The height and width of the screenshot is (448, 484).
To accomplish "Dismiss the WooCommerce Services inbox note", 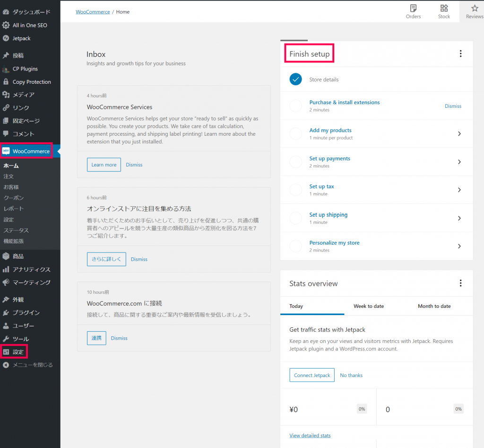I will pos(134,165).
